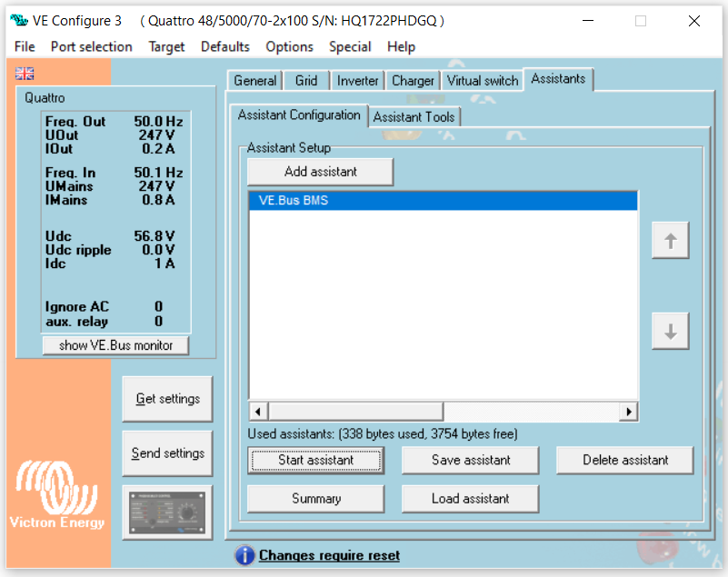Move assistant down with arrow button

click(x=670, y=331)
